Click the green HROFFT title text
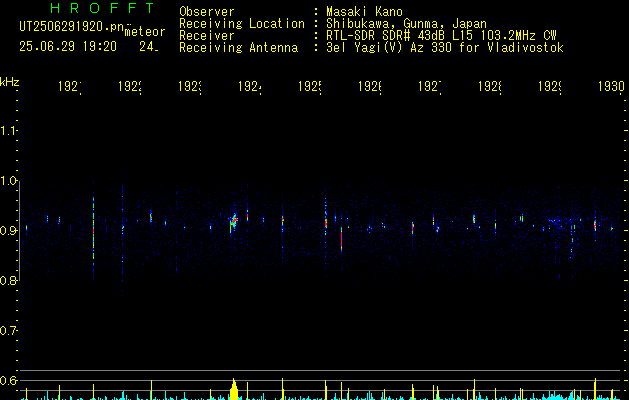This screenshot has height=400, width=629. tap(102, 8)
